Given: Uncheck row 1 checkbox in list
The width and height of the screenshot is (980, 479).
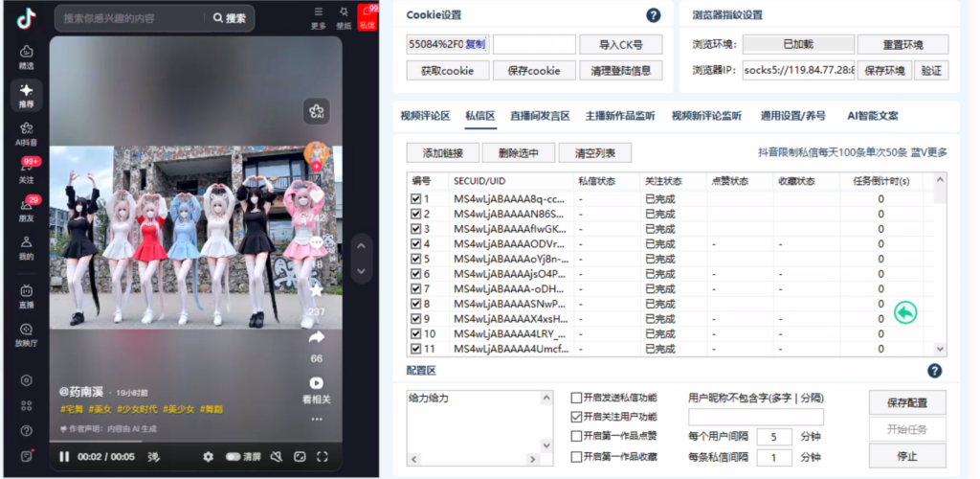Looking at the screenshot, I should [x=415, y=199].
